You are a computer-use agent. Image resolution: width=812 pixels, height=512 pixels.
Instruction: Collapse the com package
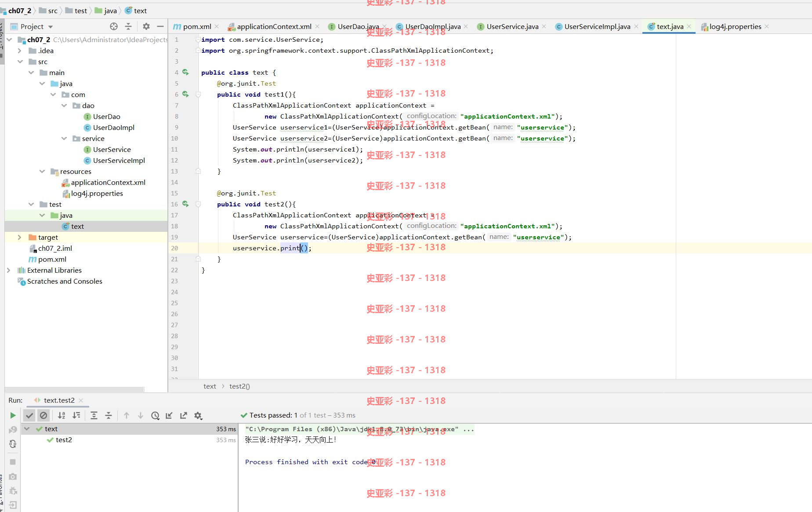coord(53,94)
